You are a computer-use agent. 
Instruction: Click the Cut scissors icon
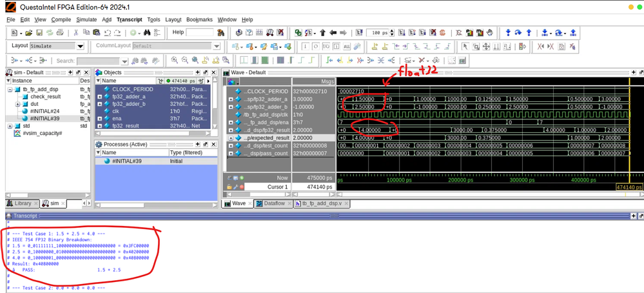pos(76,32)
